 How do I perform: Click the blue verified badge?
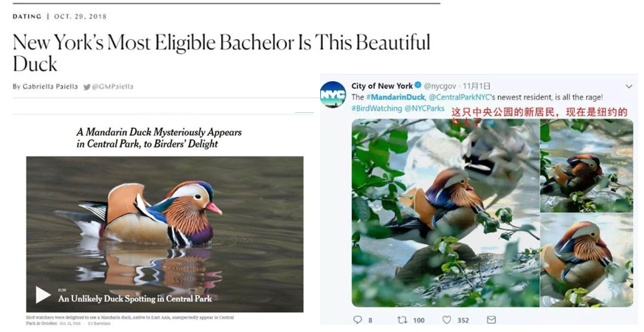418,86
